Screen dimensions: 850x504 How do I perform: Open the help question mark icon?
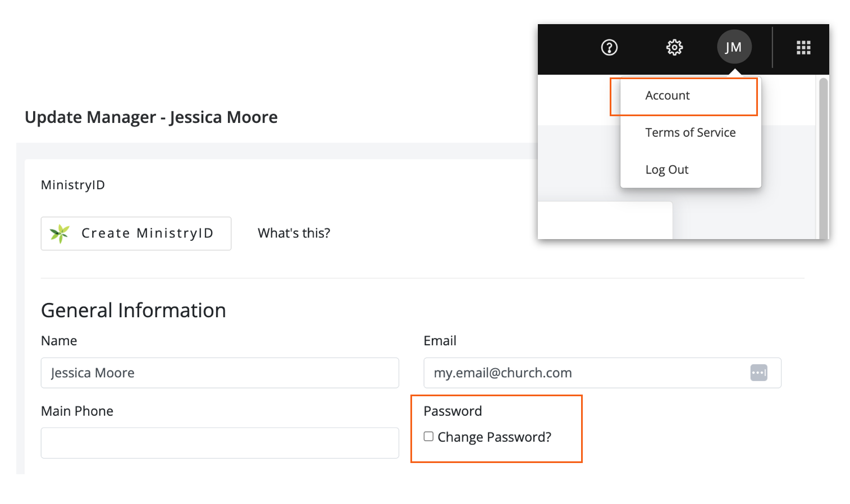tap(609, 48)
